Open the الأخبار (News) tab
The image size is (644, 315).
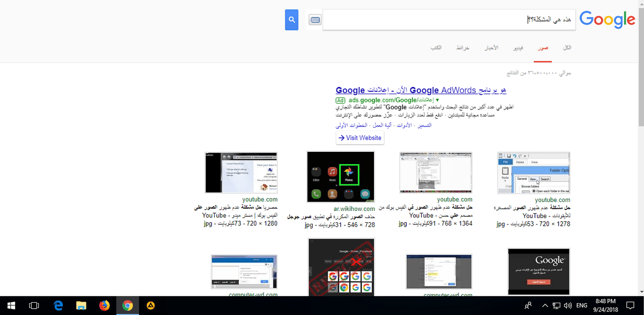492,48
